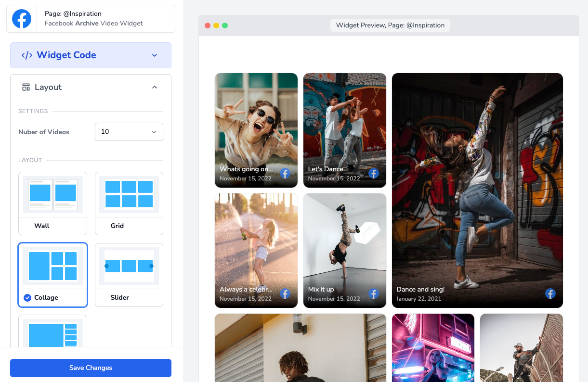Select the Wall layout option
This screenshot has height=382, width=588.
52,203
